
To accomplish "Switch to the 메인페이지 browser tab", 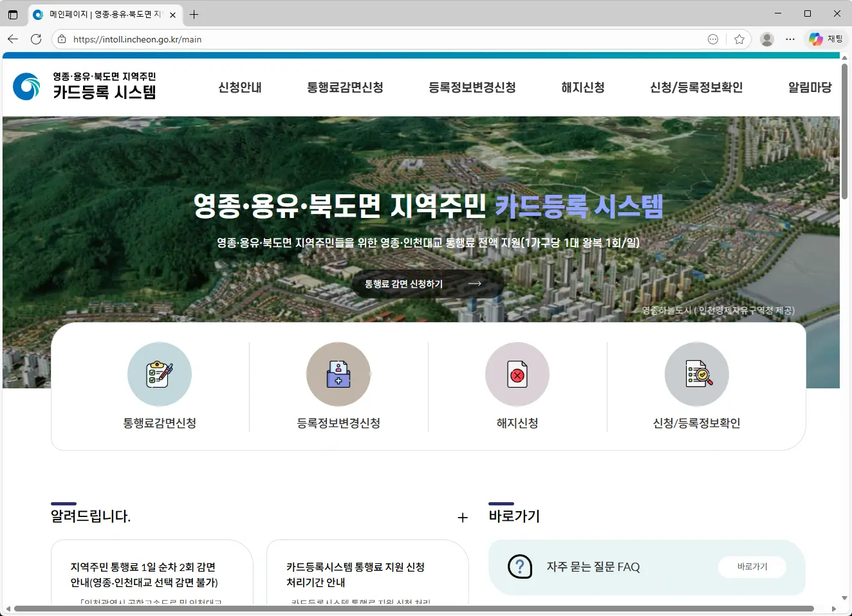I will pyautogui.click(x=103, y=14).
